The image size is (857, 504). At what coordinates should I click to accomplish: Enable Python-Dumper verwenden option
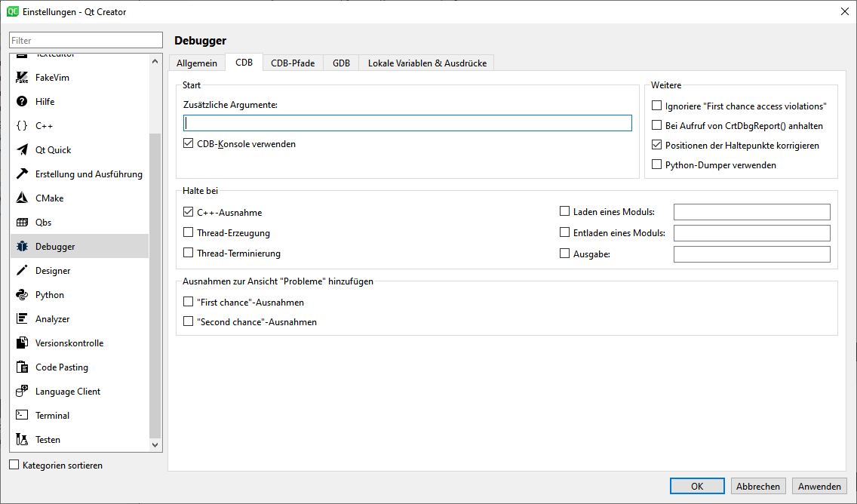coord(657,164)
